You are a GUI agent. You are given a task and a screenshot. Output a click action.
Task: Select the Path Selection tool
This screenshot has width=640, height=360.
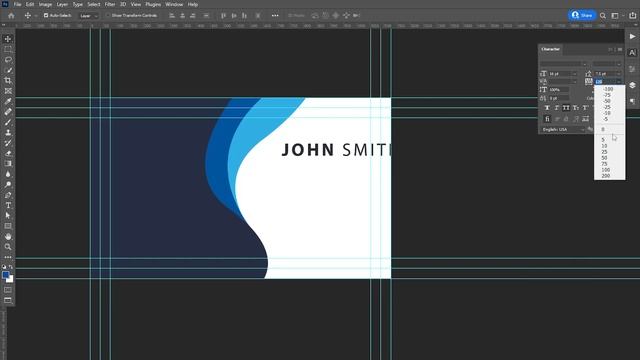pyautogui.click(x=8, y=216)
